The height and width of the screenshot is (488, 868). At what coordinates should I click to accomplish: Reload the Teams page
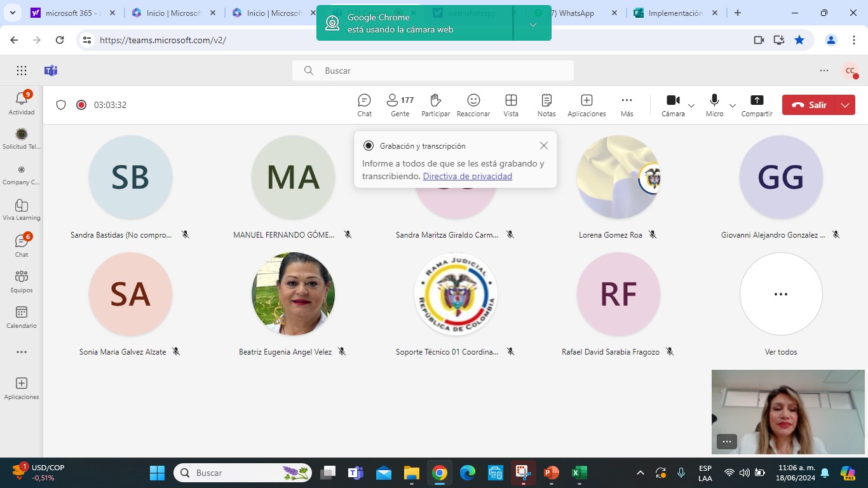60,40
